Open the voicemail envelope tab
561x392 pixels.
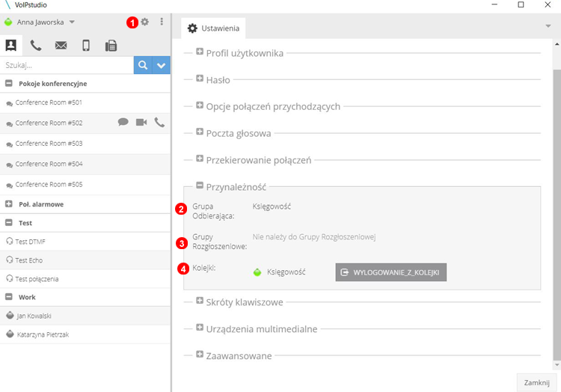pyautogui.click(x=61, y=46)
